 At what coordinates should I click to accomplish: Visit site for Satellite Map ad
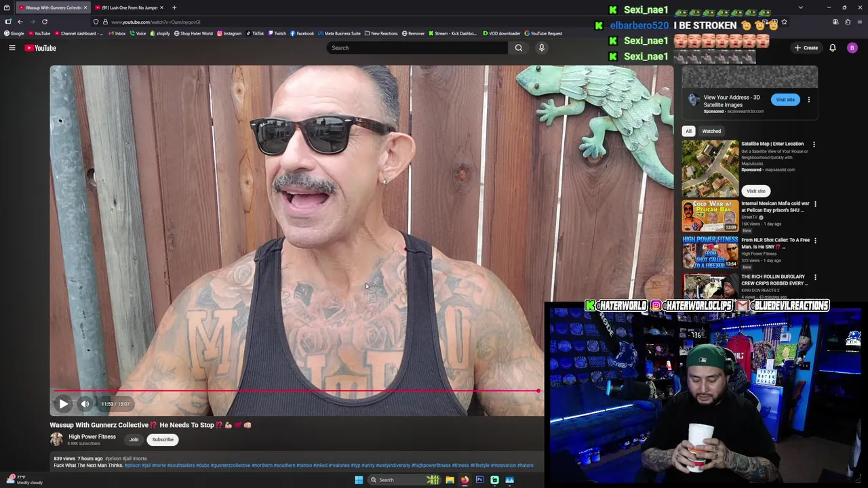755,191
